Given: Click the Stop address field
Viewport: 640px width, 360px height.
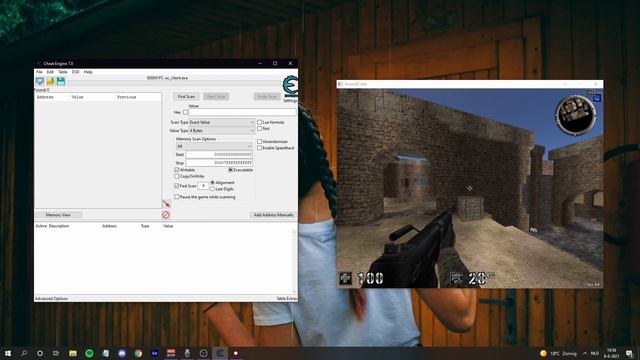Looking at the screenshot, I should [x=219, y=163].
